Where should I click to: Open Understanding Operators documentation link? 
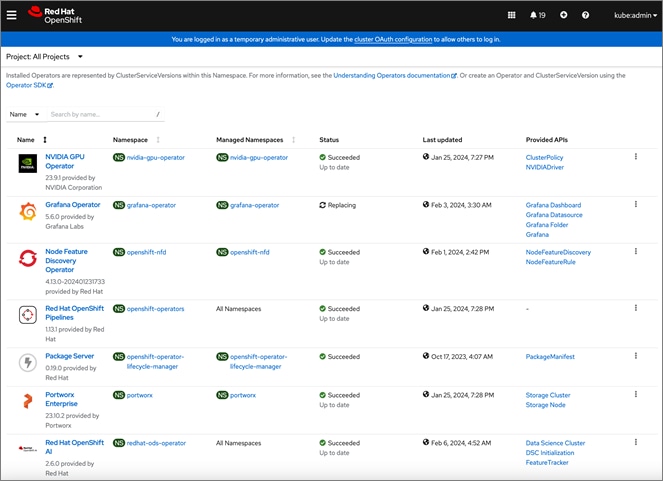coord(395,75)
